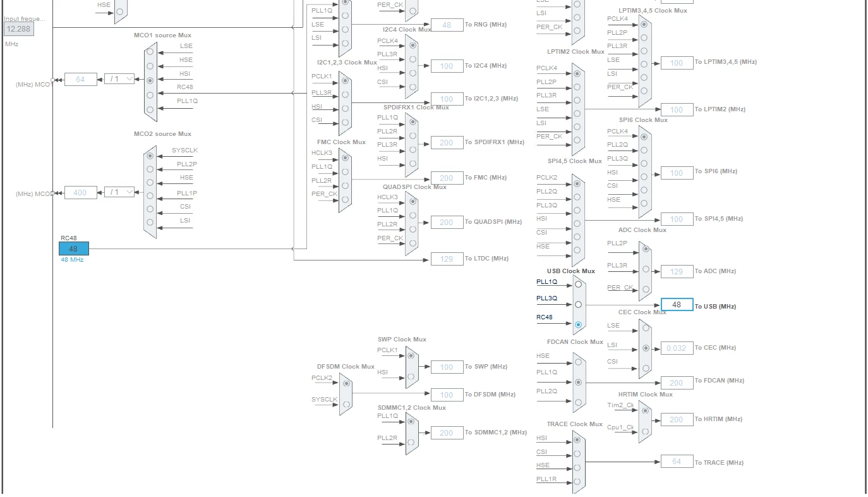The image size is (868, 497).
Task: Select HSE in FDCAN Clock Mux
Action: 578,362
